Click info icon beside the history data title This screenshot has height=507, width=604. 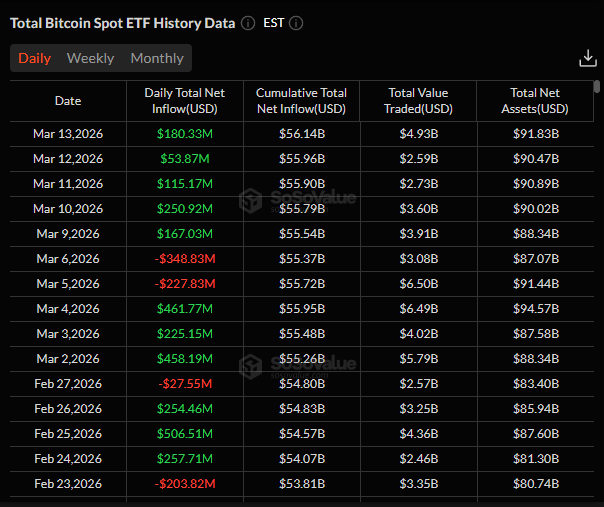click(x=248, y=23)
